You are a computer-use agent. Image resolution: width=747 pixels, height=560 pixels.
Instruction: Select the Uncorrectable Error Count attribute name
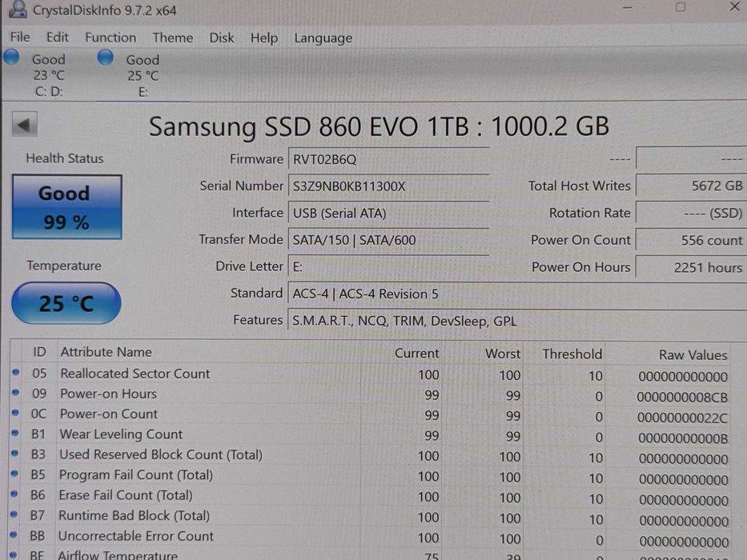tap(136, 536)
